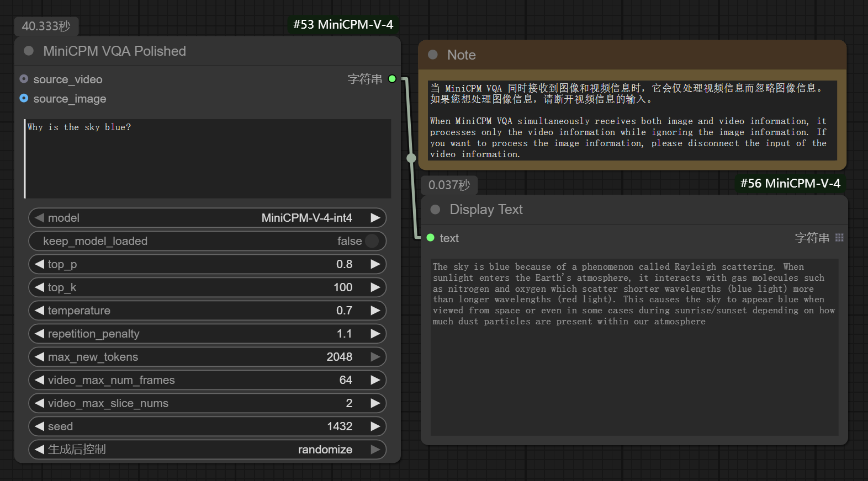Increase top_p with right arrow
The height and width of the screenshot is (481, 868).
click(375, 264)
